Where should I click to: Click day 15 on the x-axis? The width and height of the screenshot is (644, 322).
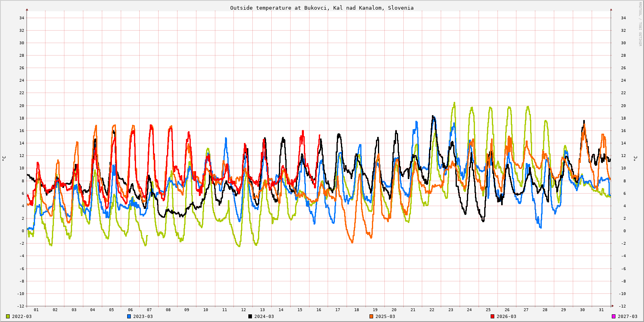pyautogui.click(x=300, y=310)
